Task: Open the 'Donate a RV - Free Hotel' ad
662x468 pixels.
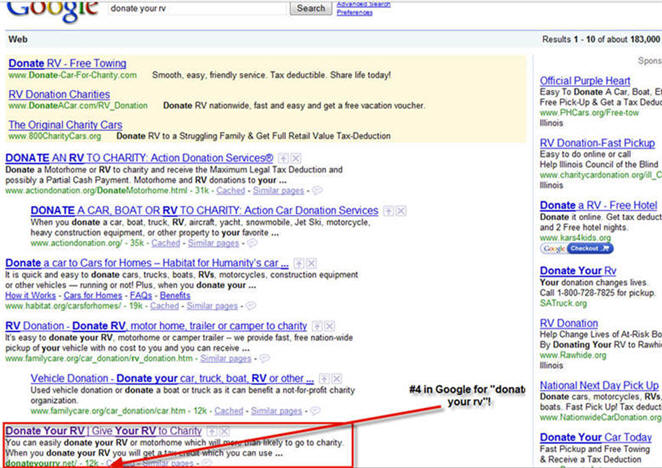Action: (598, 205)
